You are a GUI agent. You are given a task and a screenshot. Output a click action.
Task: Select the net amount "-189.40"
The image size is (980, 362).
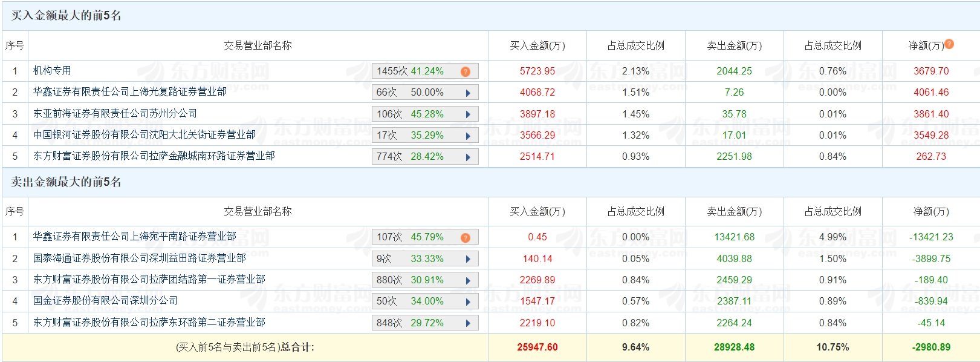tap(932, 280)
